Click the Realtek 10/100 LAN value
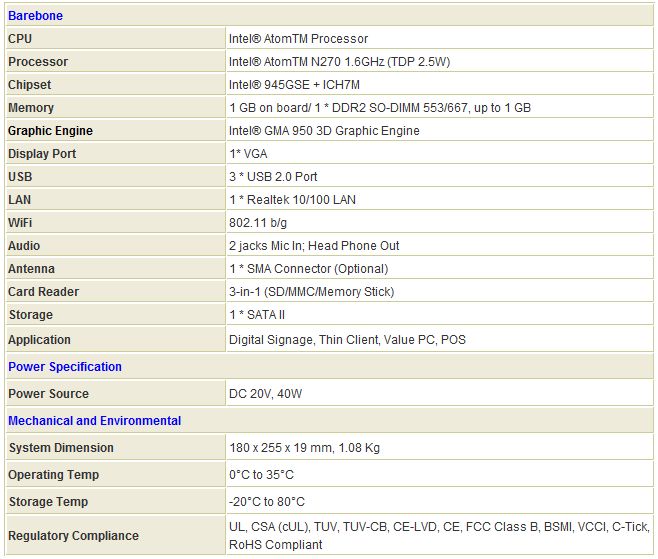 292,200
